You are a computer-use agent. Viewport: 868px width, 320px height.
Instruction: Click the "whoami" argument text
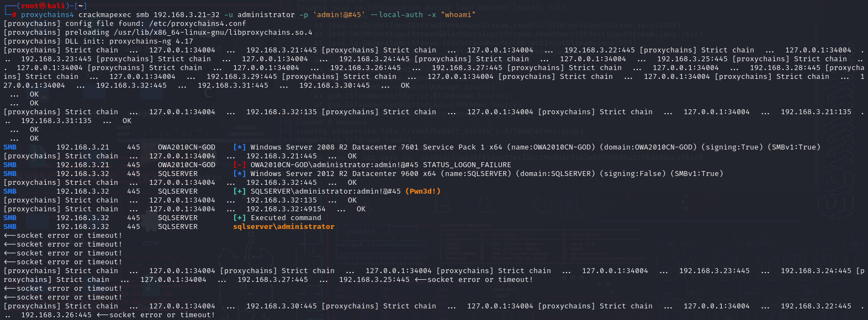[458, 15]
